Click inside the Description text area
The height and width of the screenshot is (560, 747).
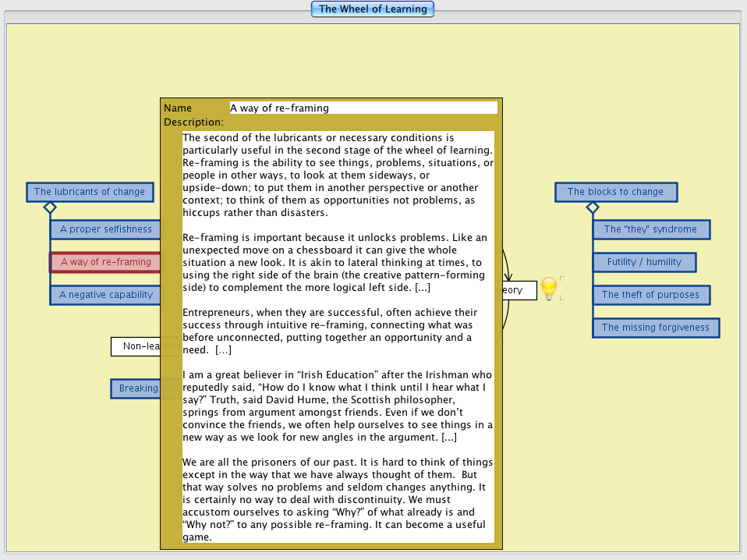pos(338,335)
